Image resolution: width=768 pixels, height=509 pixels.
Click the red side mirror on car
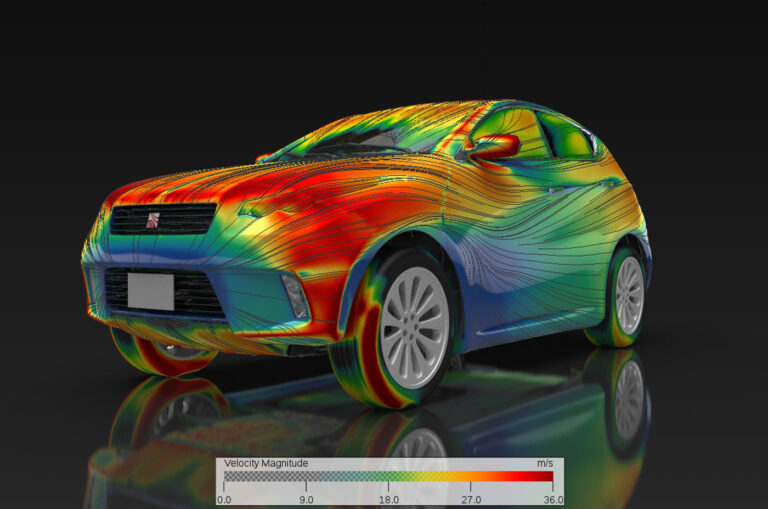(494, 146)
